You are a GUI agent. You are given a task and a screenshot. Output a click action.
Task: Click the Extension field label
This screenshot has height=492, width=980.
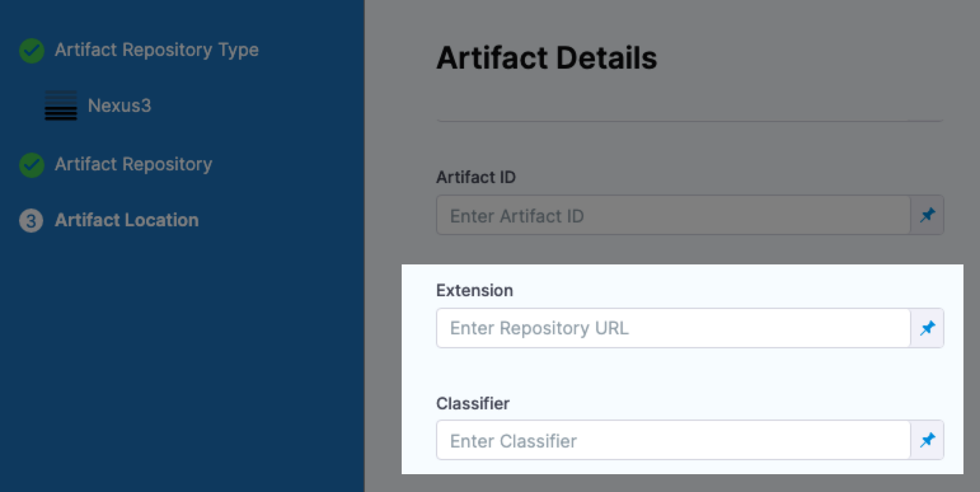pyautogui.click(x=474, y=290)
